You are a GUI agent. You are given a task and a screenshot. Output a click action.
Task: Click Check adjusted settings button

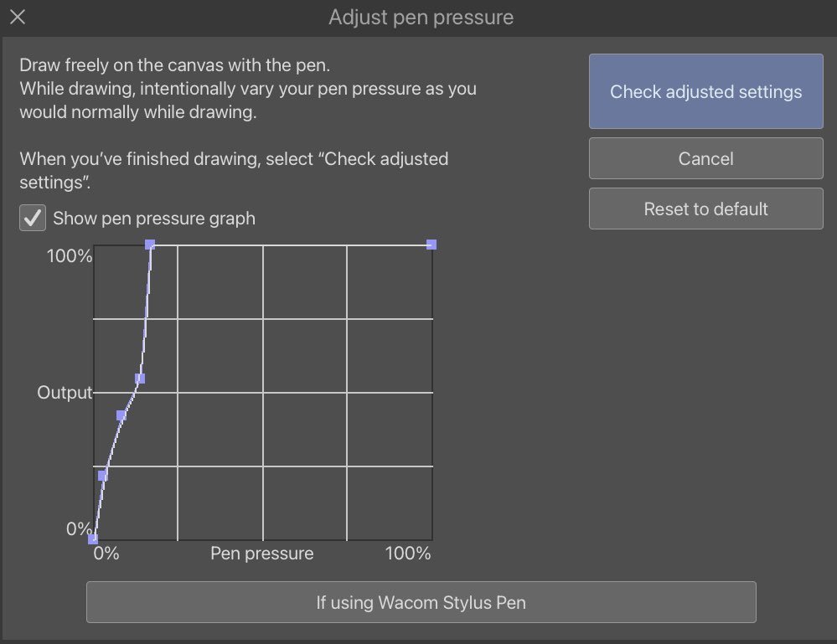coord(705,91)
